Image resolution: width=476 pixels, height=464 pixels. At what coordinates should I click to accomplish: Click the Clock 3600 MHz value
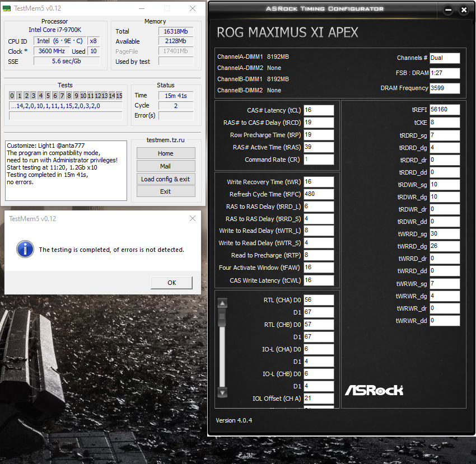pos(52,51)
